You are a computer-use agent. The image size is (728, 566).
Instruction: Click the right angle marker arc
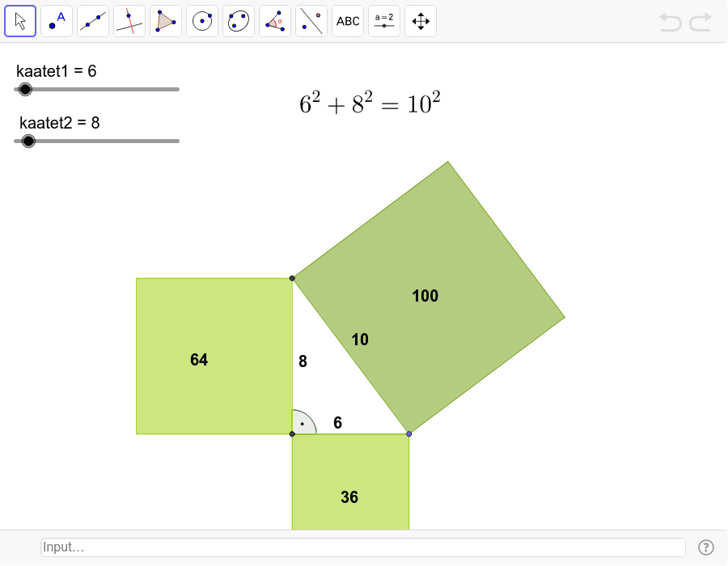304,422
